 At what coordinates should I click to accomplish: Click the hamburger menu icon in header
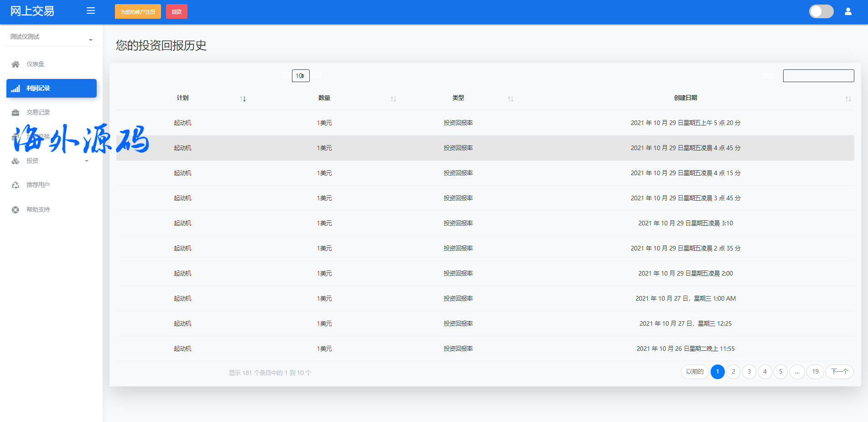tap(91, 10)
